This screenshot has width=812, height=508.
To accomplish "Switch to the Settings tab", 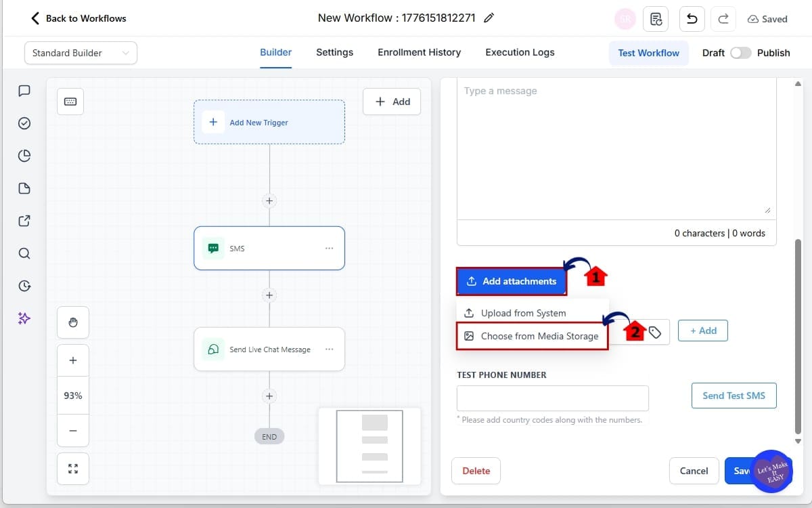I will [334, 52].
